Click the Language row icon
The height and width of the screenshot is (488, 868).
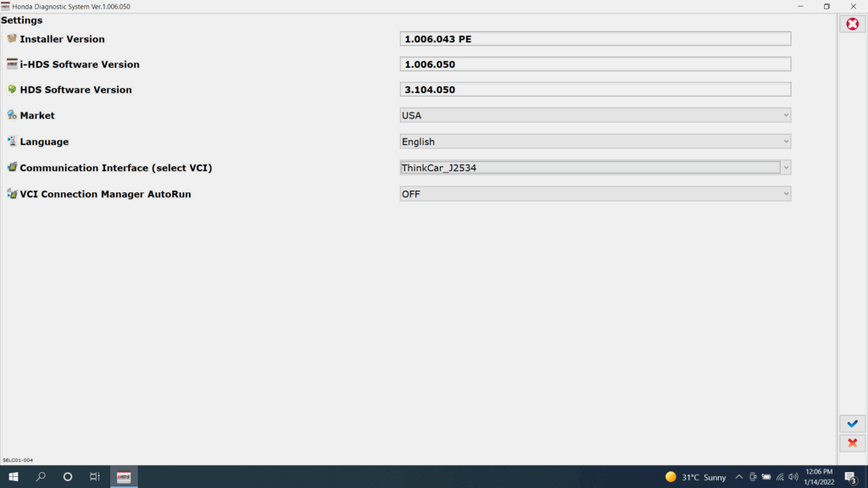(12, 141)
